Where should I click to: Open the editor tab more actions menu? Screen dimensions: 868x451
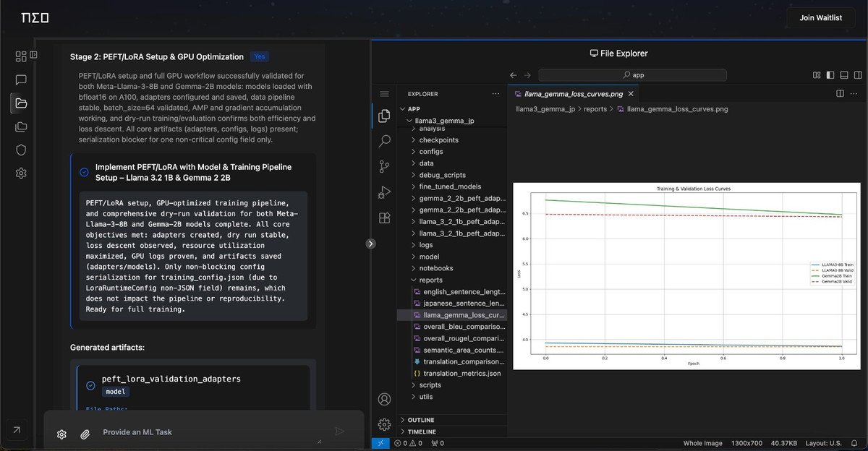[855, 94]
